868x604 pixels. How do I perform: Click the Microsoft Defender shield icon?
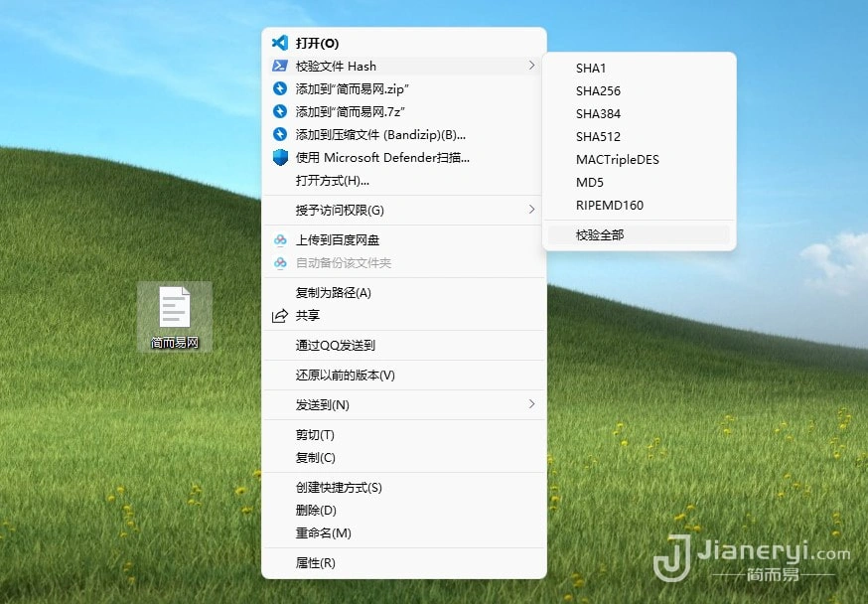[x=280, y=157]
